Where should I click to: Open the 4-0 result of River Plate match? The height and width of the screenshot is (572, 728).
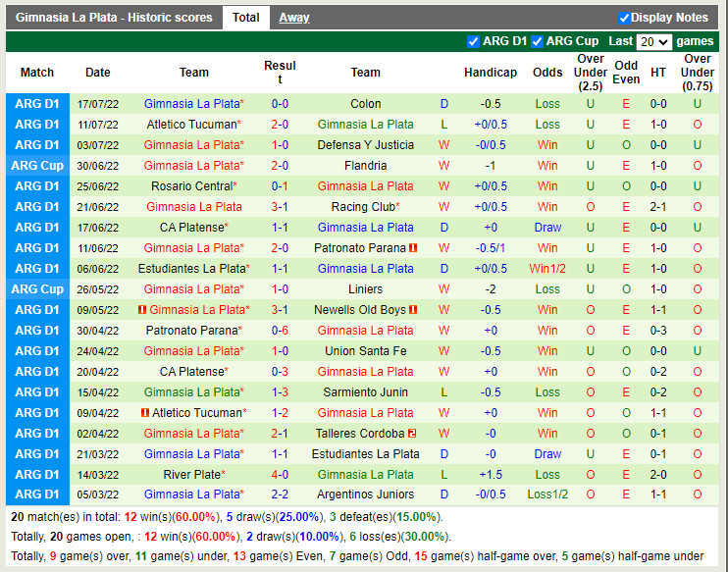[x=280, y=475]
